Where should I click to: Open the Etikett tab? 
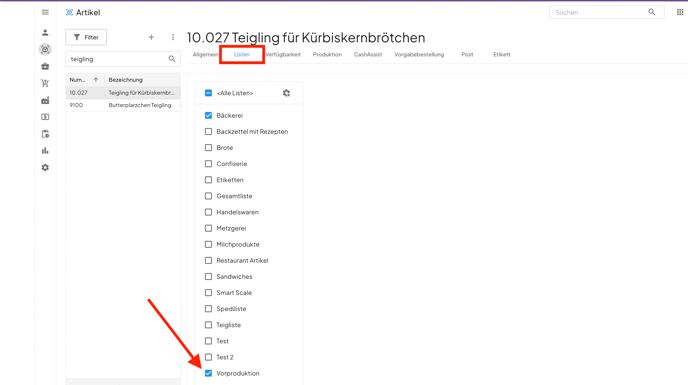pyautogui.click(x=502, y=54)
